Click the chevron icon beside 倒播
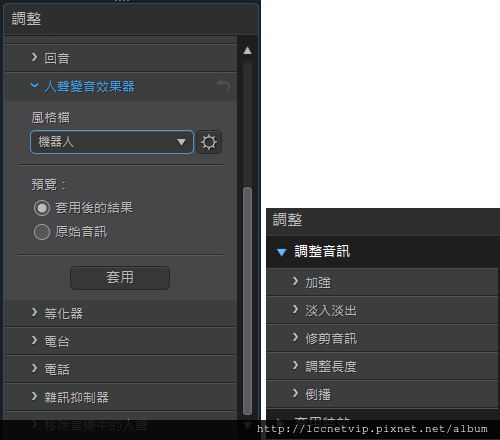 pos(295,393)
